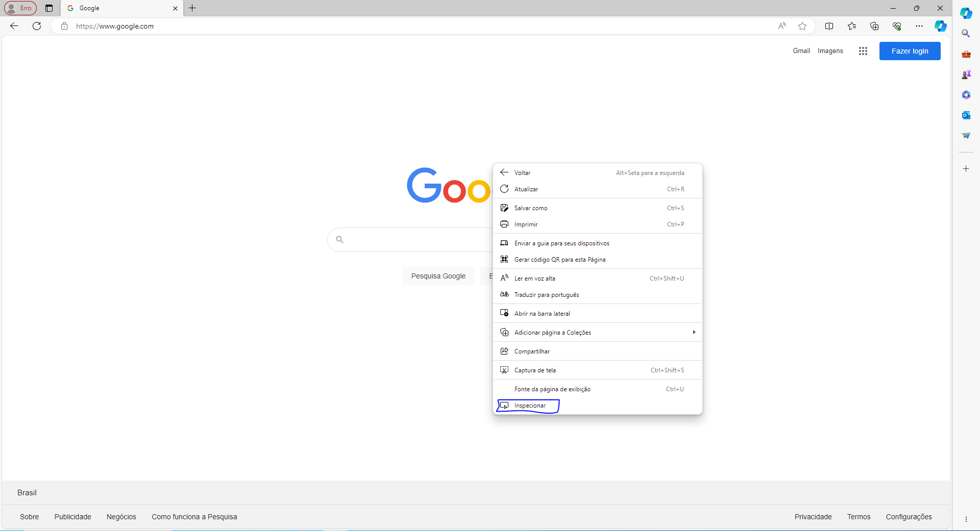Image resolution: width=980 pixels, height=531 pixels.
Task: Open Configurações in the footer
Action: [x=909, y=517]
